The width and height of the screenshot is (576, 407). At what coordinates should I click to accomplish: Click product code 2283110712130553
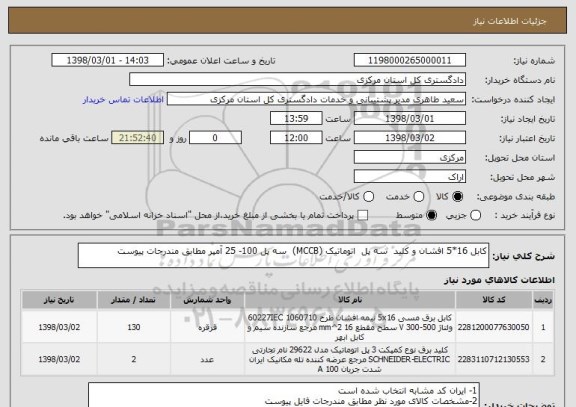(493, 360)
